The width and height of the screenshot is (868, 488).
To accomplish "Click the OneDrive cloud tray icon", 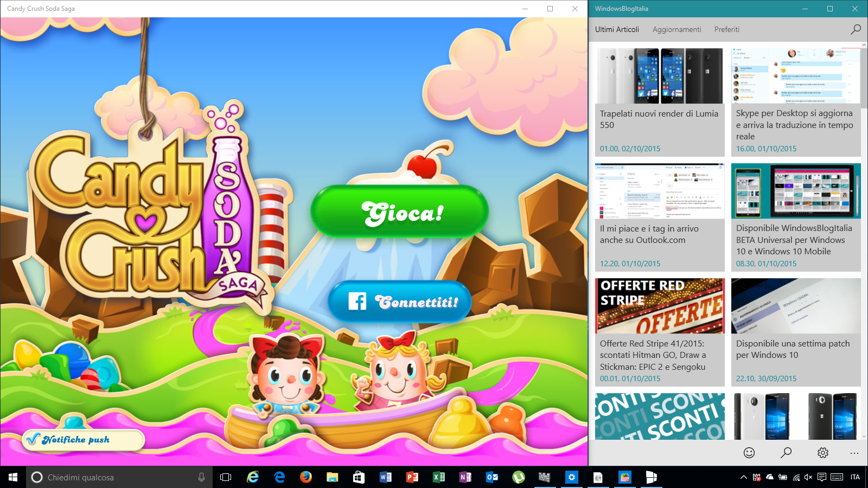I will coord(770,477).
